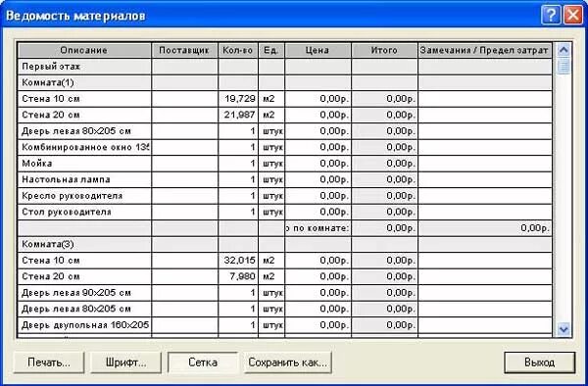Viewport: 588px width, 386px height.
Task: Click Комбинированное окно description cell
Action: click(x=84, y=147)
